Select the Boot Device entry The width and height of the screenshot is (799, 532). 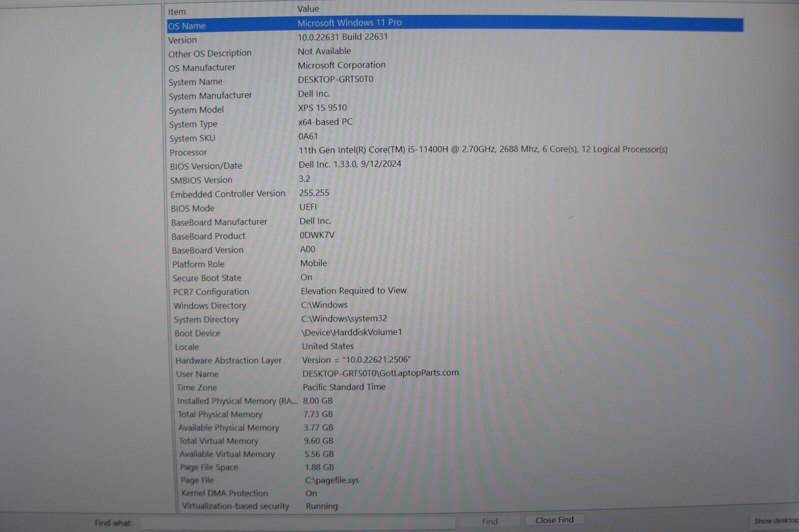[x=225, y=333]
